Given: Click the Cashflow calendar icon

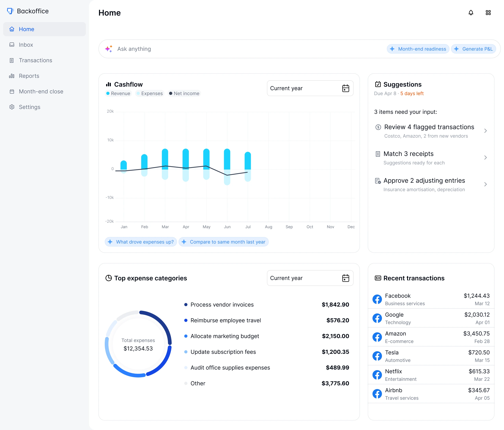Looking at the screenshot, I should coord(345,88).
